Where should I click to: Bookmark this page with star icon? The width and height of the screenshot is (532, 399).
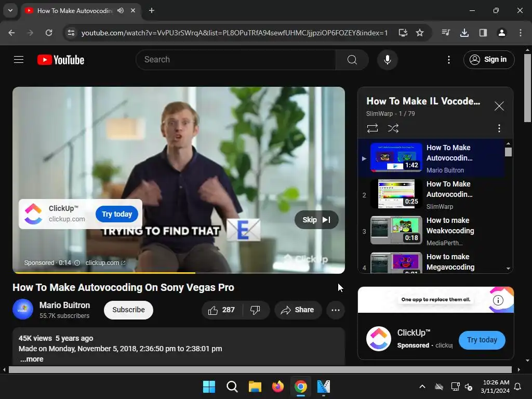[x=420, y=33]
